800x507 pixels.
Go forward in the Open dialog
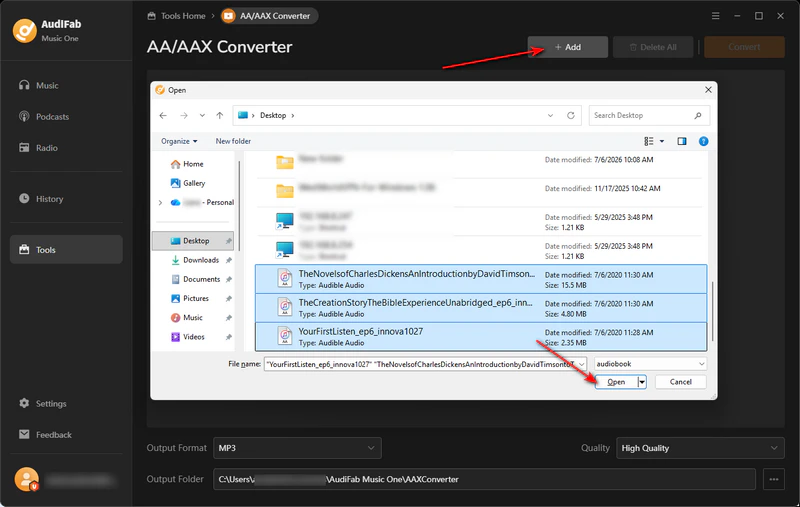coord(184,115)
